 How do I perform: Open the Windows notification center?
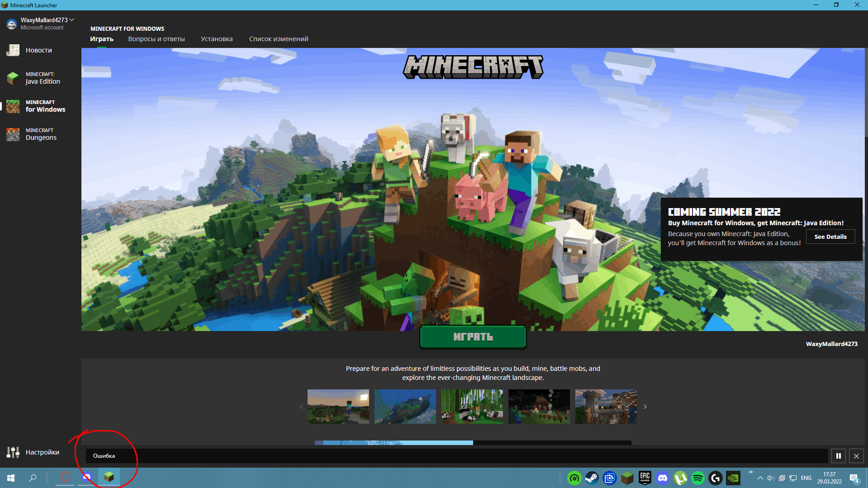854,478
